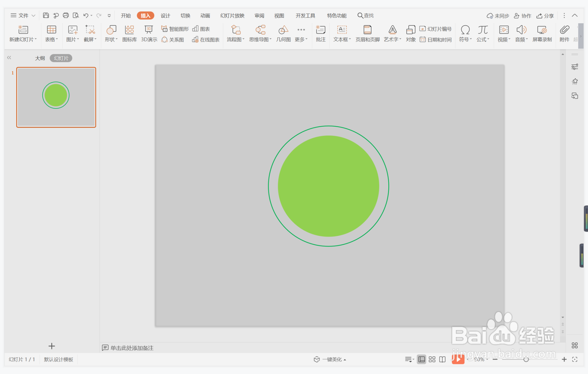This screenshot has height=374, width=588.
Task: Click the 对象 object icon
Action: [410, 33]
